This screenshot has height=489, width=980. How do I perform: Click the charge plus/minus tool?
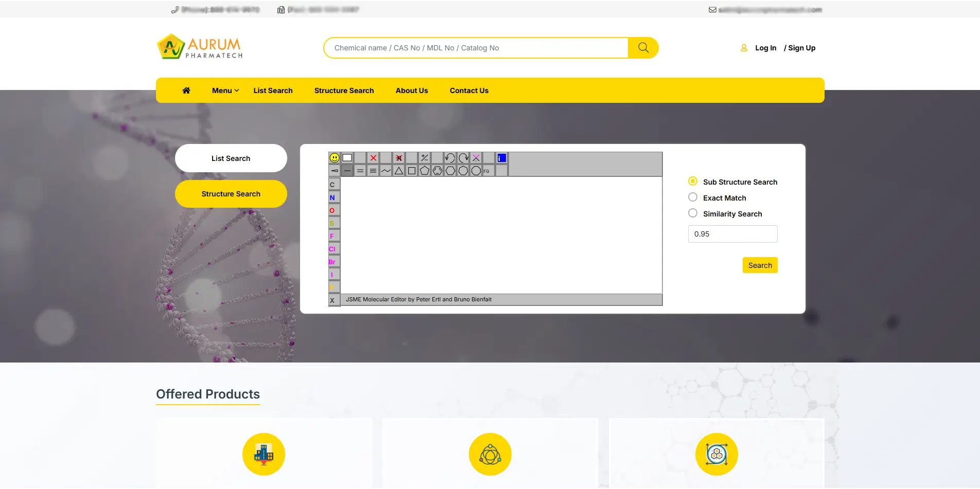point(424,158)
